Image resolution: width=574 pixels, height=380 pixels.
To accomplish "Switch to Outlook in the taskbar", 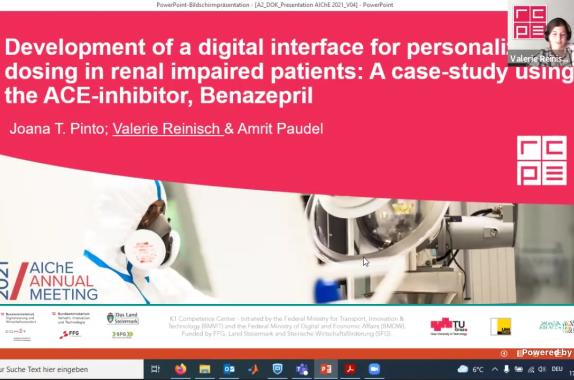I will [x=229, y=369].
